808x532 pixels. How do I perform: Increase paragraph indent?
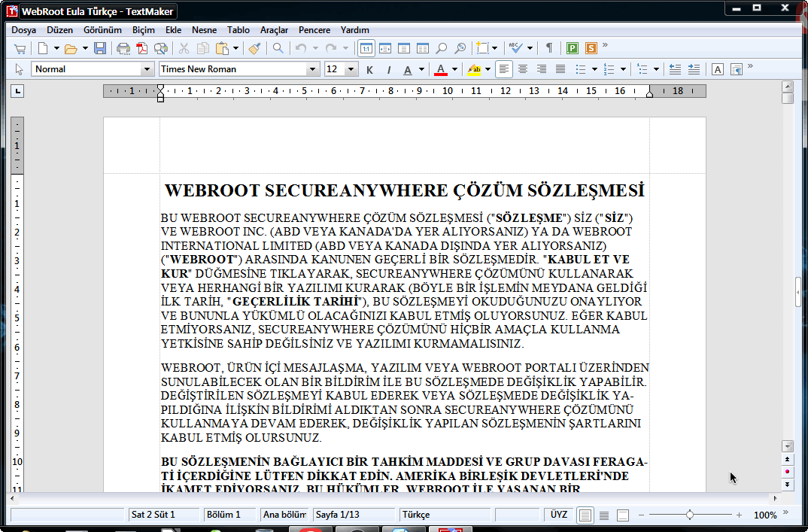(x=694, y=69)
